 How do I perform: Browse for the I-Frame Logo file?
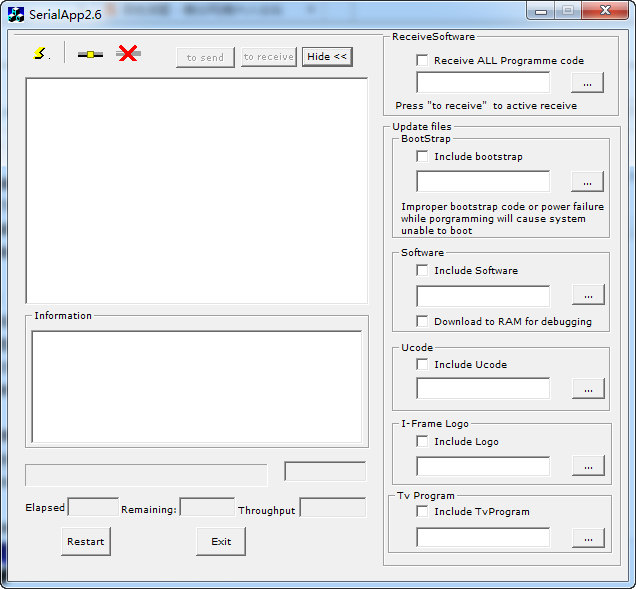tap(588, 466)
